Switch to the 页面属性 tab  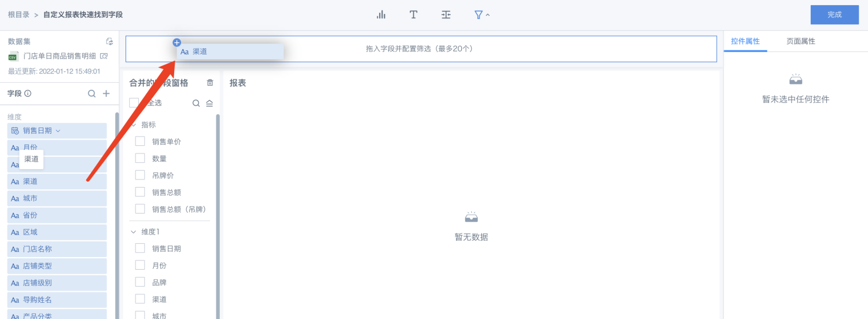[801, 42]
